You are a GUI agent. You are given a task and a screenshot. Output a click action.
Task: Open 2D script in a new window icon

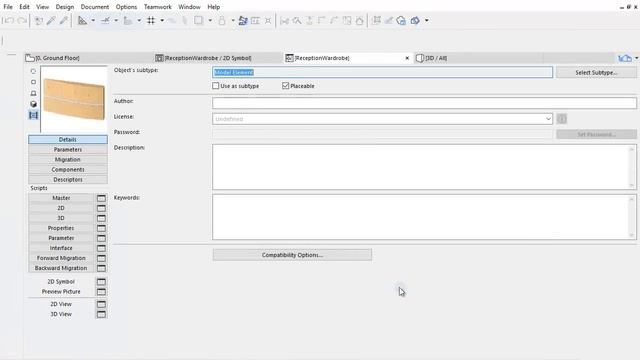pyautogui.click(x=101, y=208)
